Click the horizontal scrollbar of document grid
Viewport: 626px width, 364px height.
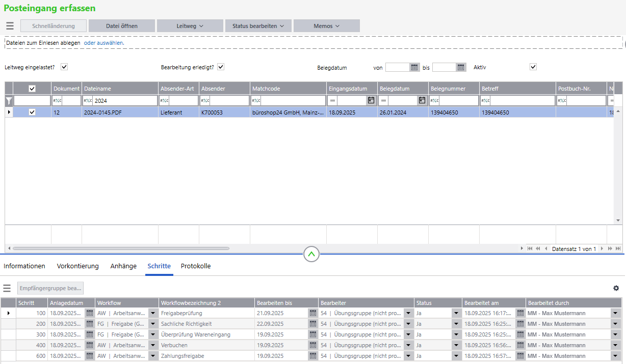click(121, 248)
